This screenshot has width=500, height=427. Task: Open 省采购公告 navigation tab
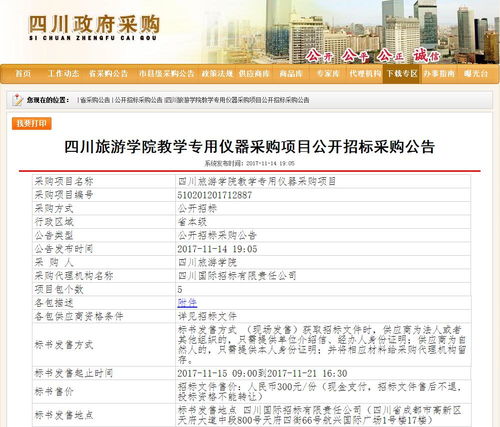click(x=108, y=74)
